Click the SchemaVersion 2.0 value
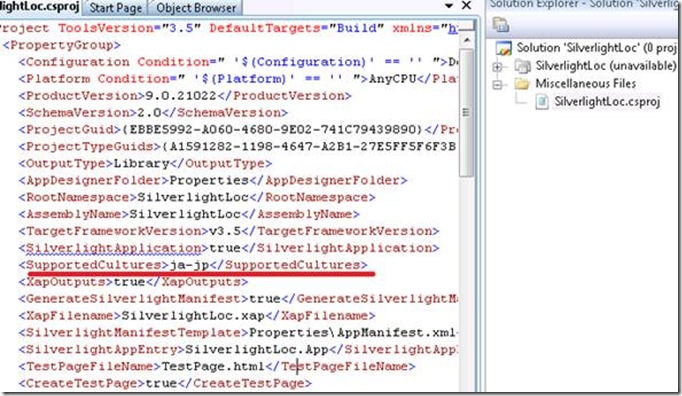This screenshot has height=396, width=682. click(x=149, y=113)
